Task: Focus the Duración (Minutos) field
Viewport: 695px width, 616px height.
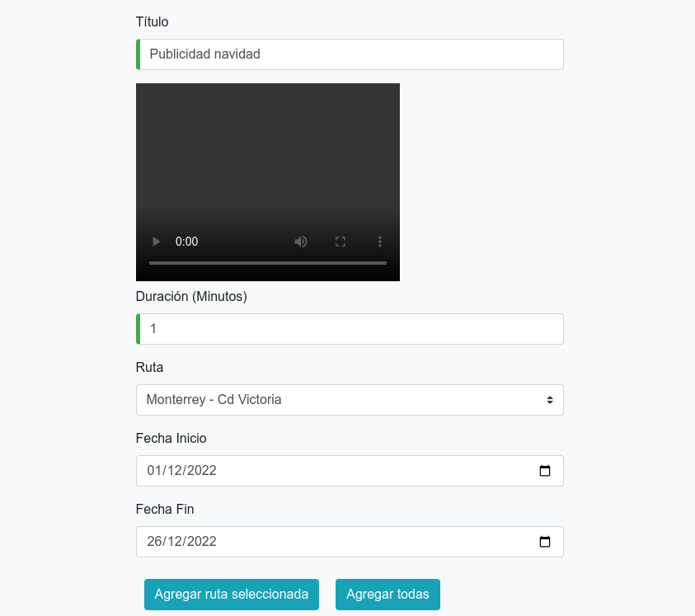Action: pos(350,329)
